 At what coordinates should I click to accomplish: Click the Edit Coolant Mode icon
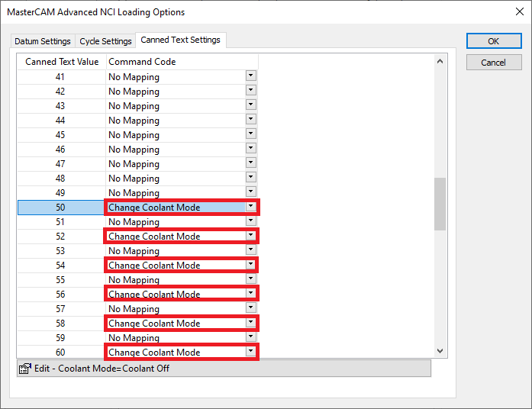[25, 369]
